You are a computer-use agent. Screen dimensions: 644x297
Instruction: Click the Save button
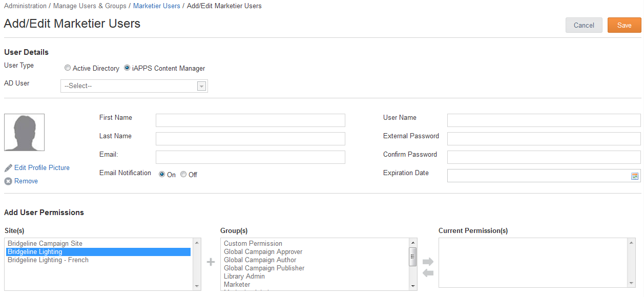click(624, 25)
